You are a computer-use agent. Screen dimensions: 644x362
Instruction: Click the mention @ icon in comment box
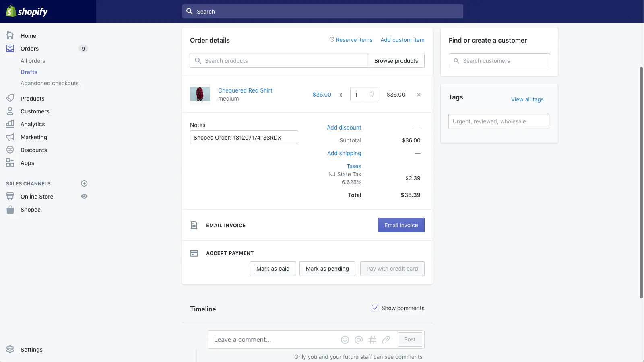click(x=359, y=340)
